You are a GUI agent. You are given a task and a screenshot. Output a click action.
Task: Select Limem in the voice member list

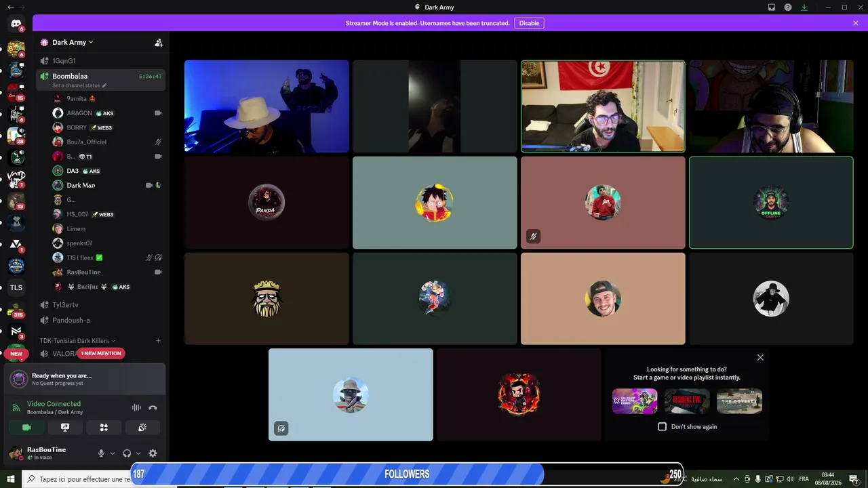108,228
